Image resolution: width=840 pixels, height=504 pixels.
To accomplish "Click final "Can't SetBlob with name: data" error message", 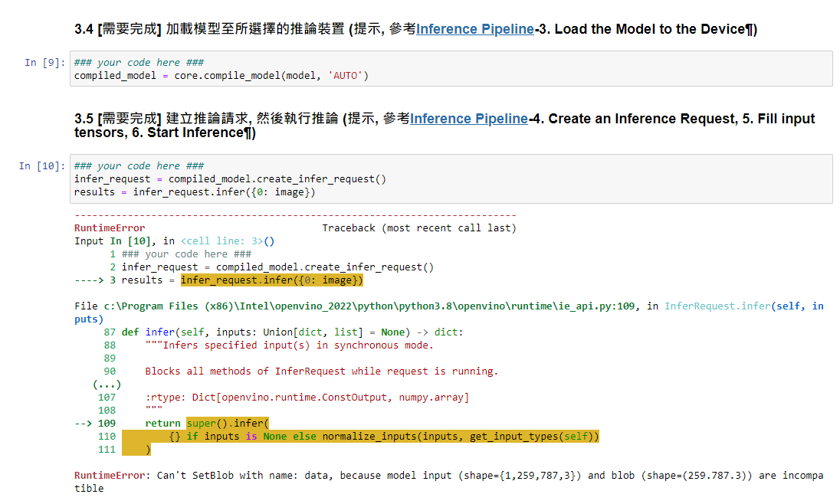I will pos(449,482).
